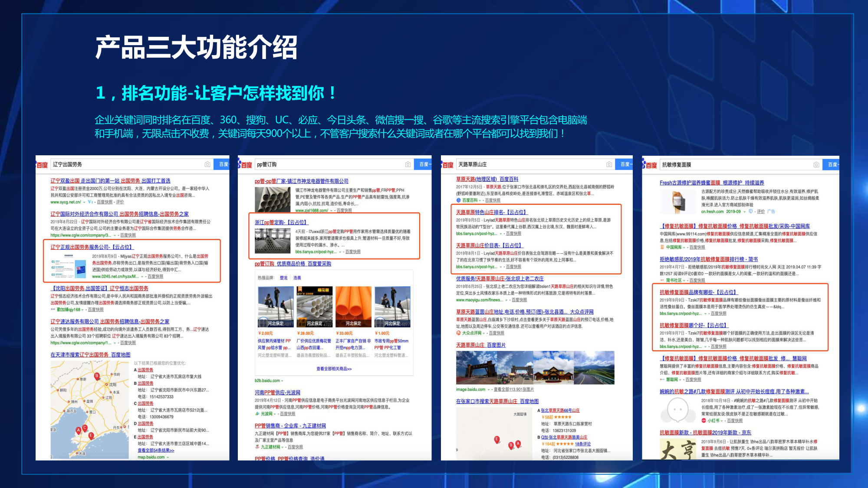This screenshot has height=488, width=868.
Task: Open 查看全部54条结果 link
Action: point(156,450)
